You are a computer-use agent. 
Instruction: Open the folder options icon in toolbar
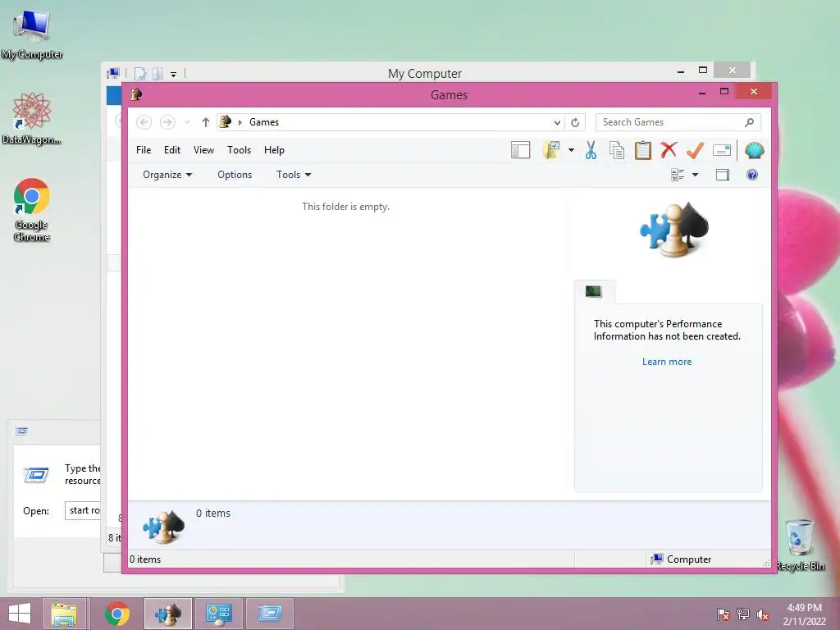pos(551,150)
